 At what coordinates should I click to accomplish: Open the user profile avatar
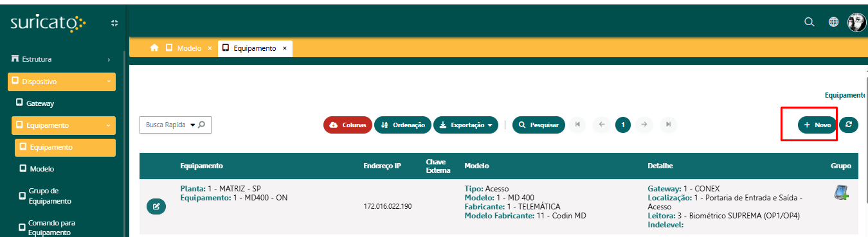pyautogui.click(x=857, y=22)
